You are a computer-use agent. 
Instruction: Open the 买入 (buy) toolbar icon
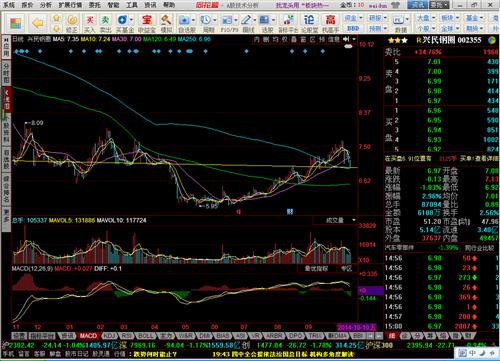89,24
